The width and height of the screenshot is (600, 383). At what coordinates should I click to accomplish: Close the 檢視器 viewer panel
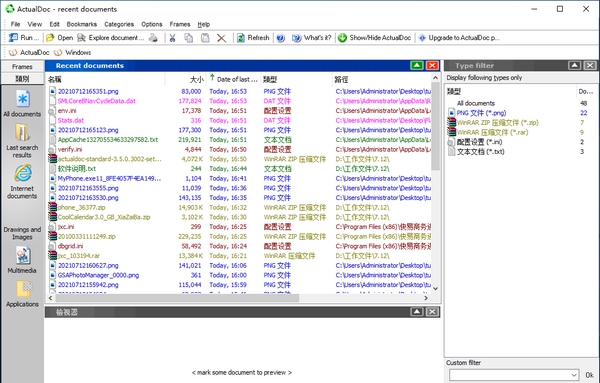[x=432, y=312]
